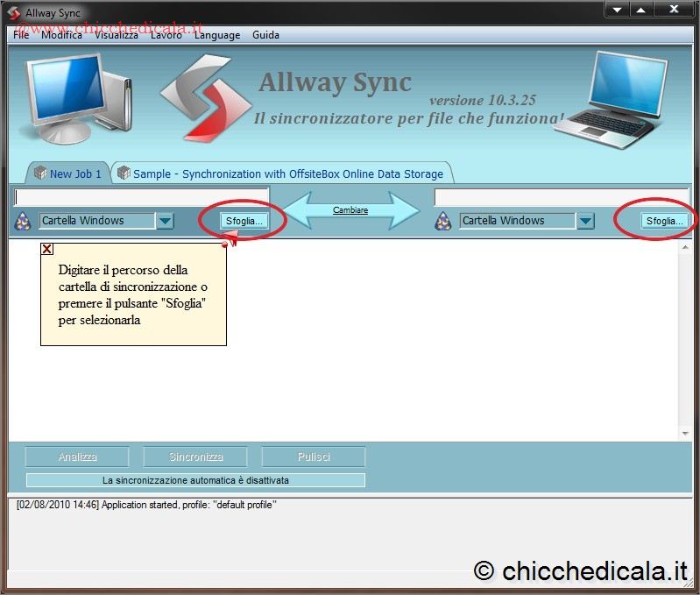Screen dimensions: 700x595
Task: Click the laptop image on right
Action: 620,95
